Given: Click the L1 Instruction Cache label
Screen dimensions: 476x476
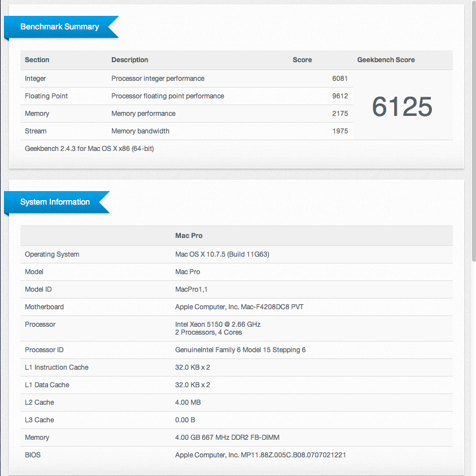Looking at the screenshot, I should tap(57, 367).
